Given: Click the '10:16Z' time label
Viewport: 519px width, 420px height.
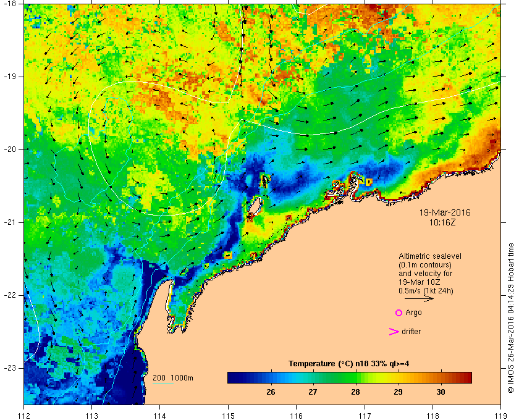Looking at the screenshot, I should tap(442, 223).
